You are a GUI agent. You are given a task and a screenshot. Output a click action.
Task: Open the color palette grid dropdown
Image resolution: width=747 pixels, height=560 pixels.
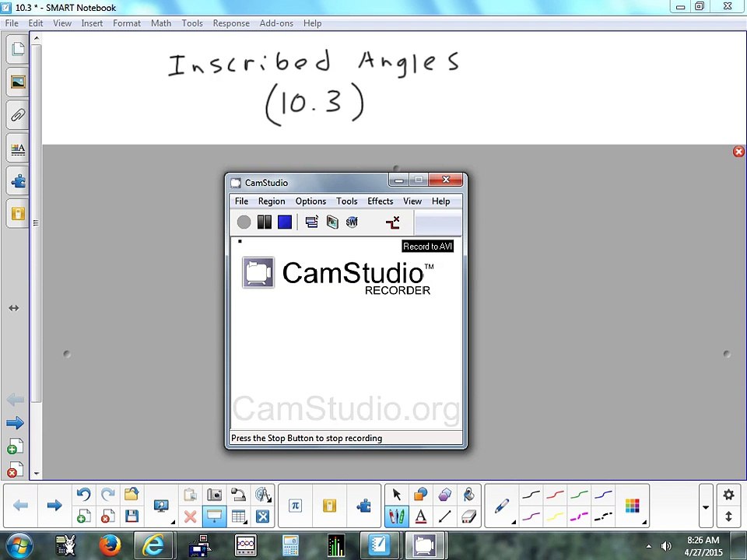633,506
